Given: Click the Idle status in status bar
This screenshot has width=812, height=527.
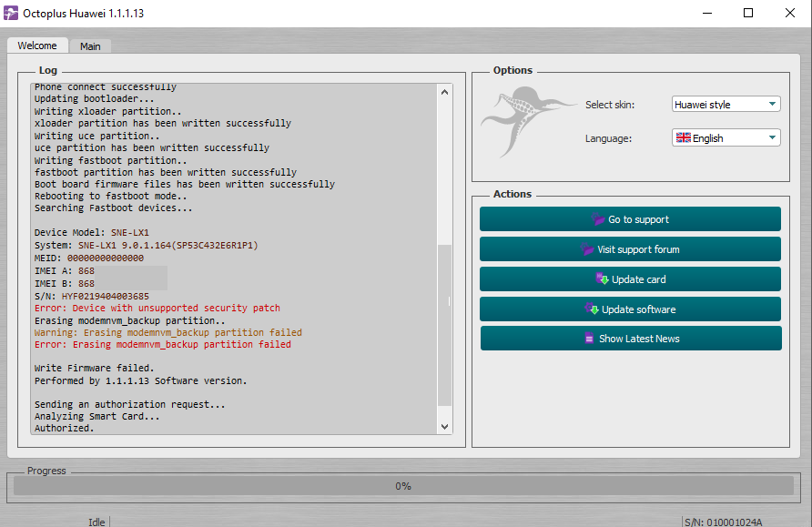Looking at the screenshot, I should pyautogui.click(x=96, y=522).
